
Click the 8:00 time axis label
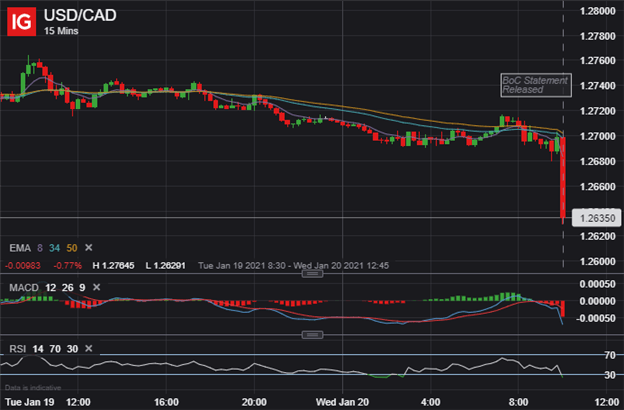pyautogui.click(x=519, y=402)
